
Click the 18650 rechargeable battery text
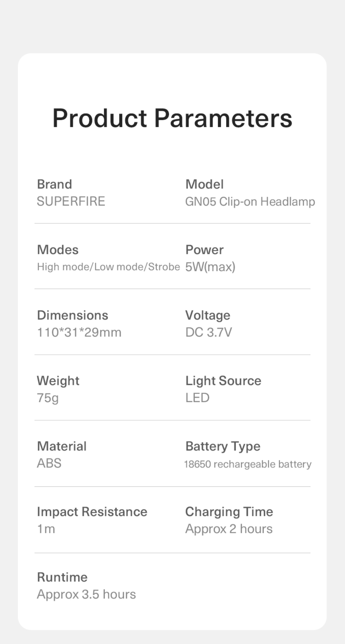click(x=248, y=464)
